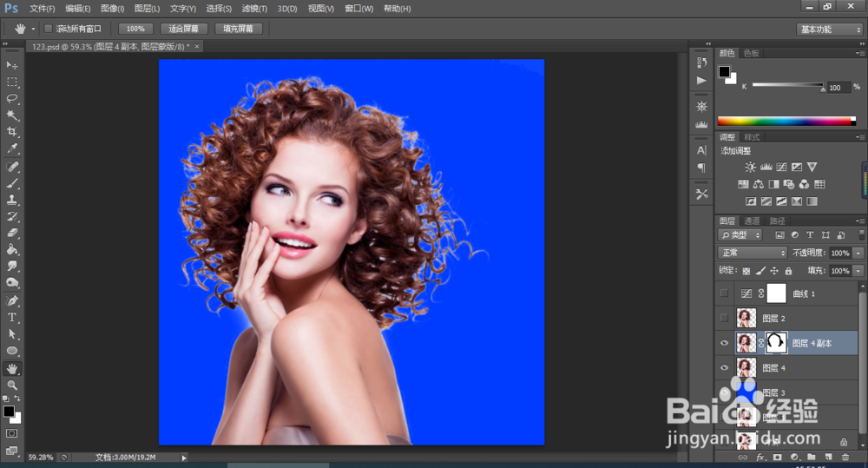Hide the 图层 4 副本 layer
The image size is (868, 468).
(x=724, y=343)
